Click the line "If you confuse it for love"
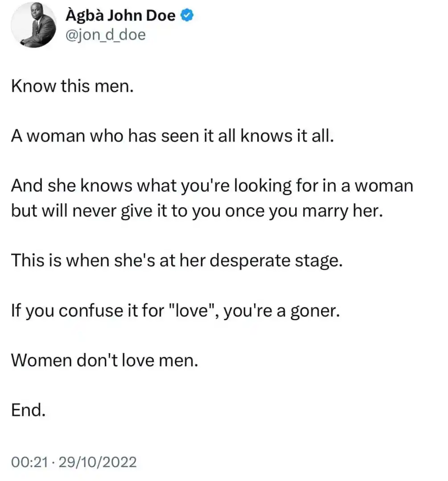Viewport: 448px width, 481px height. [176, 310]
